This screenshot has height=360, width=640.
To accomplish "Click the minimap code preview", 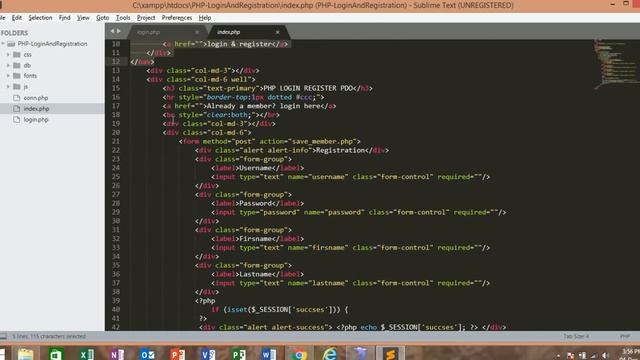I will (615, 63).
